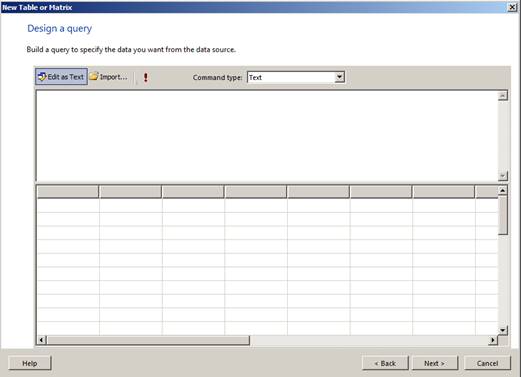Open the Command type dropdown
Screen dimensions: 521x377
click(x=339, y=77)
